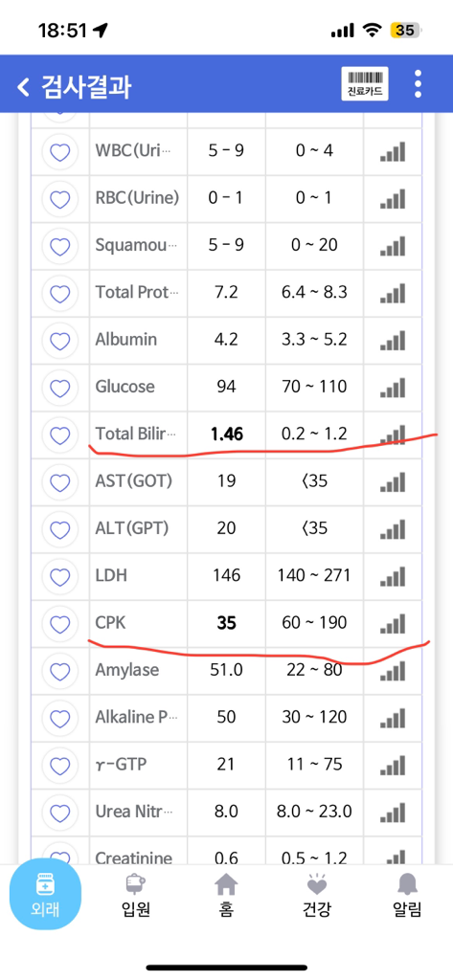Select the 외래 outpatient button

[45, 896]
